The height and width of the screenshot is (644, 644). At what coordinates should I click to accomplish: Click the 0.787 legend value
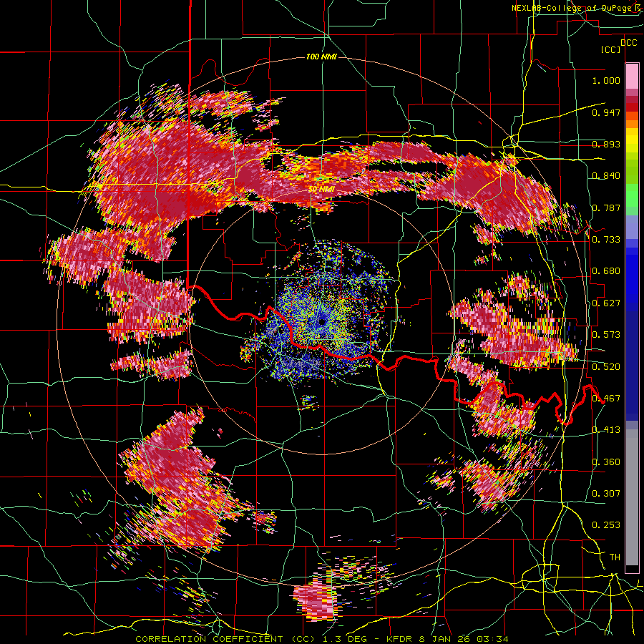coord(606,208)
